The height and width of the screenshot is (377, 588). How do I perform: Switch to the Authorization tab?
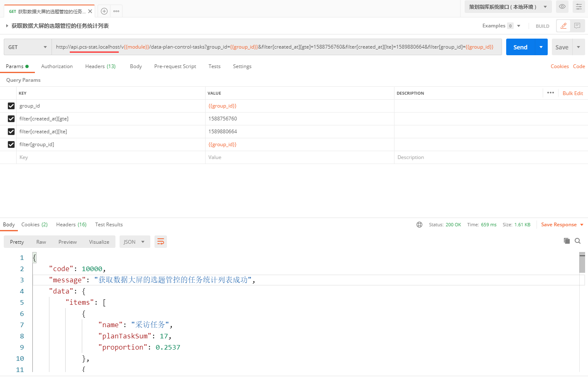[x=57, y=66]
